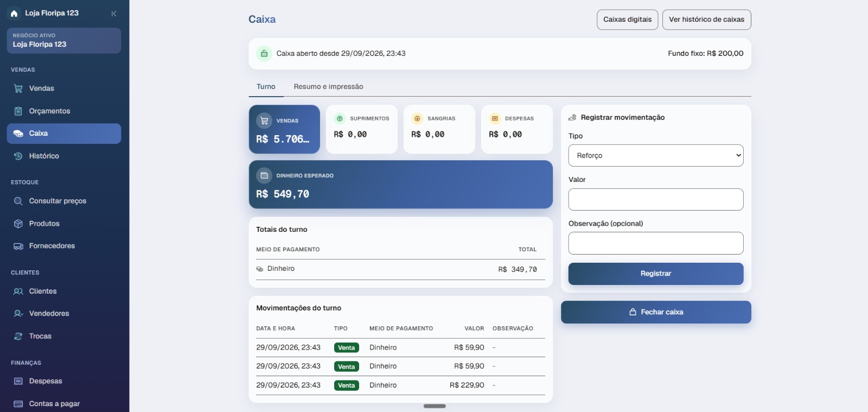Click Fundo fixo: R$ 200,00 text
The width and height of the screenshot is (868, 412).
coord(706,54)
